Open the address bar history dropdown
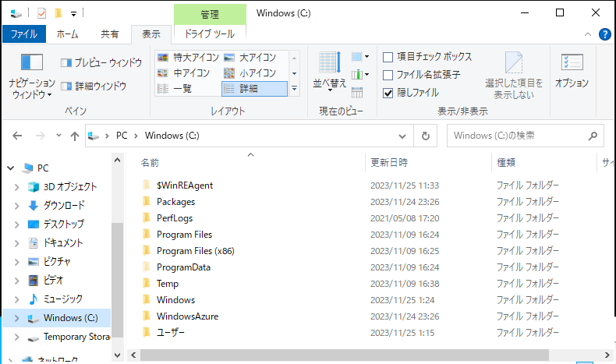This screenshot has height=364, width=616. pos(402,136)
